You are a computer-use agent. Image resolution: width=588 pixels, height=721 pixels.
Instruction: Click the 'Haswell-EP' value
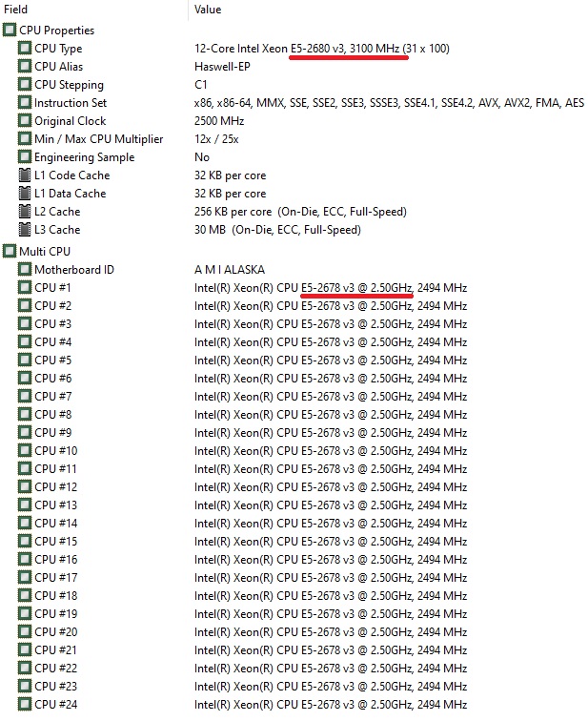pyautogui.click(x=222, y=66)
